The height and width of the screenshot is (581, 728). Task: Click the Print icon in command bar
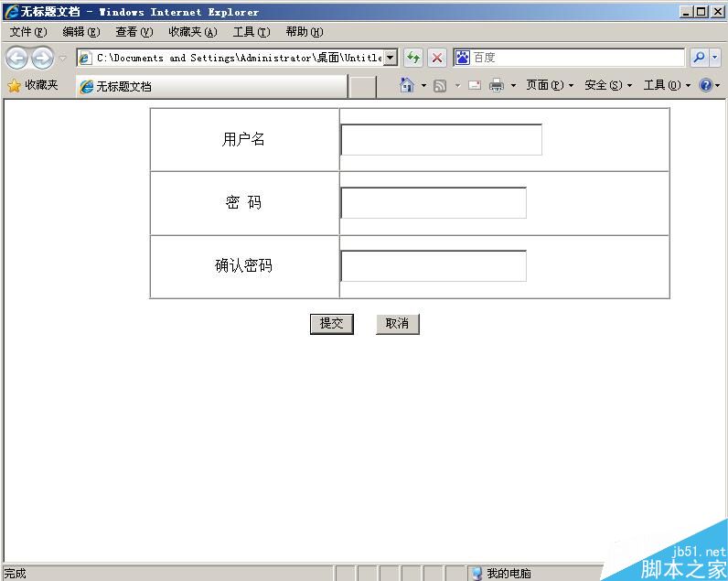click(497, 85)
